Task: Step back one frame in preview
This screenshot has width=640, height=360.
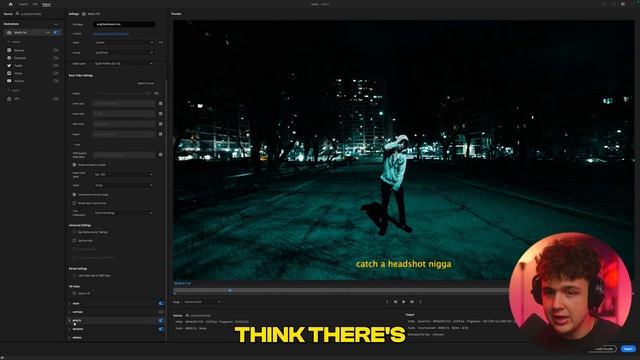Action: 395,302
